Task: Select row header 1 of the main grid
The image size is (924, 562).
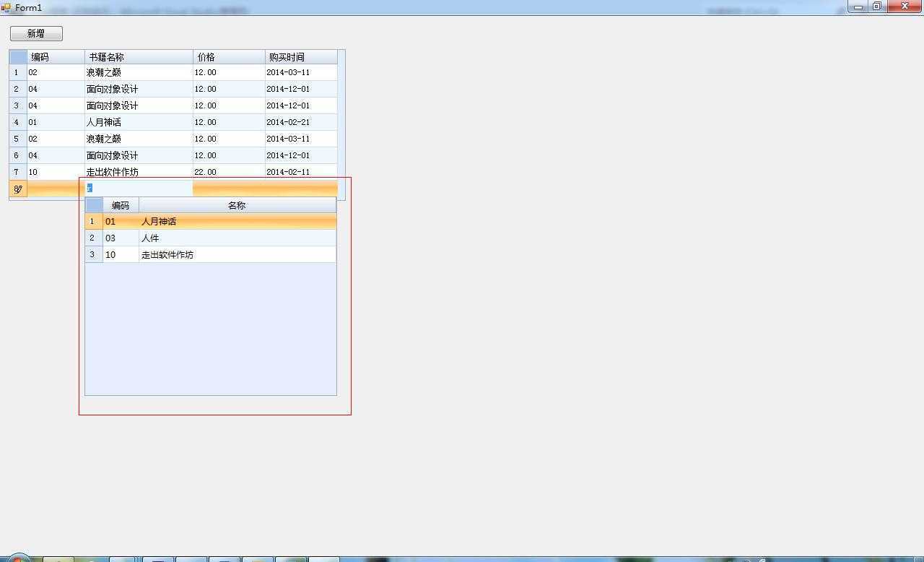Action: coord(18,72)
